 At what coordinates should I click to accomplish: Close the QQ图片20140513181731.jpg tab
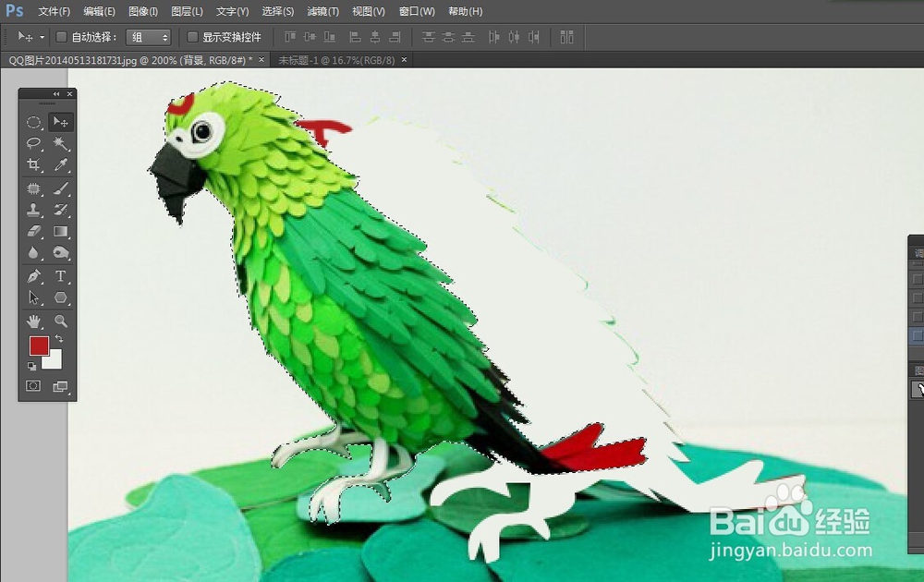coord(261,59)
